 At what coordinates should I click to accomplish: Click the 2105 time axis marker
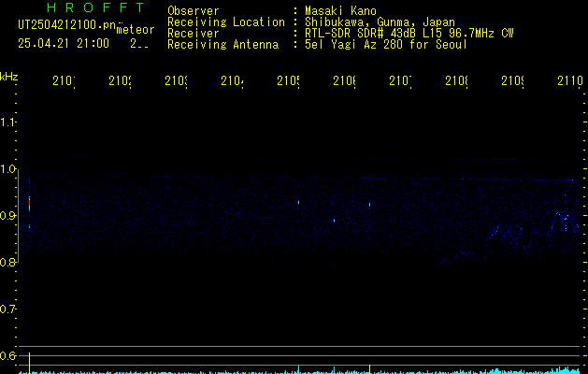point(288,80)
